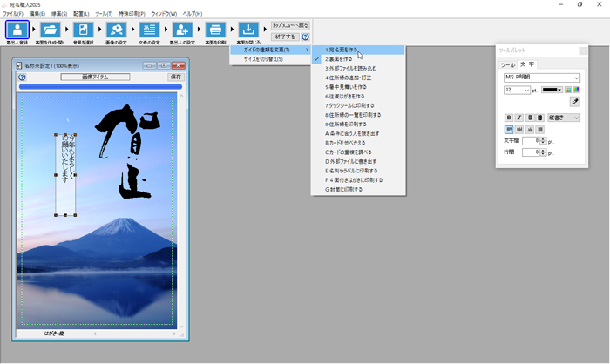The width and height of the screenshot is (610, 364).
Task: Click the 背景を選択 background icon
Action: coord(84,30)
